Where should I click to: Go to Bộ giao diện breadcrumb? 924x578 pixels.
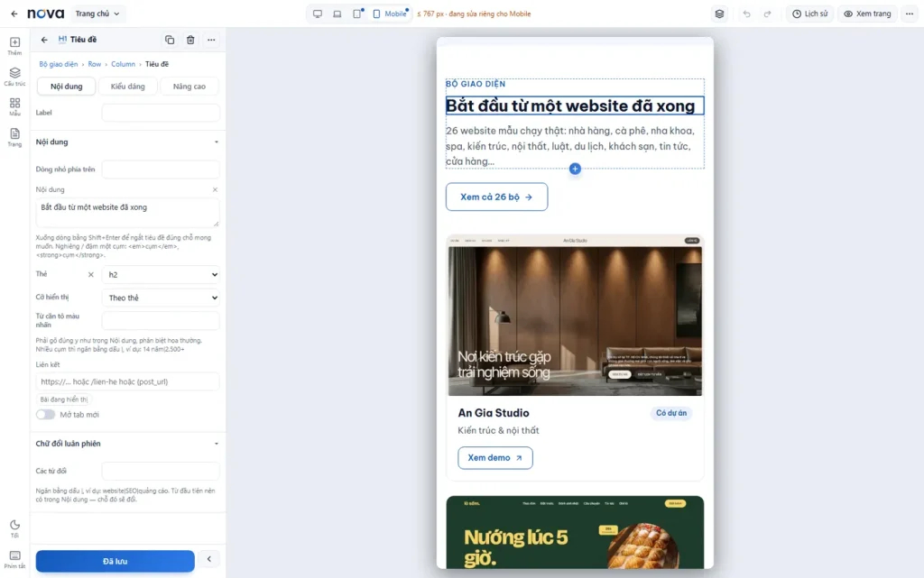point(59,64)
